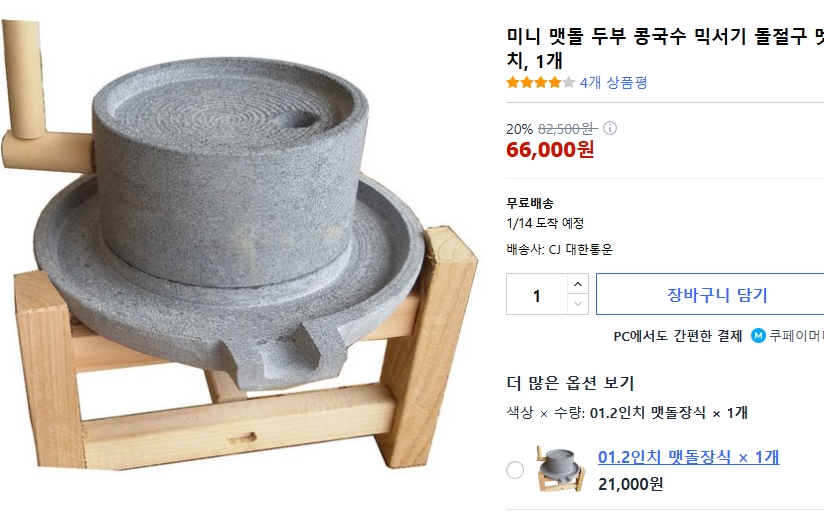Click the 더 많은 옵션 보기 heading
Viewport: 824px width, 522px height.
tap(570, 383)
